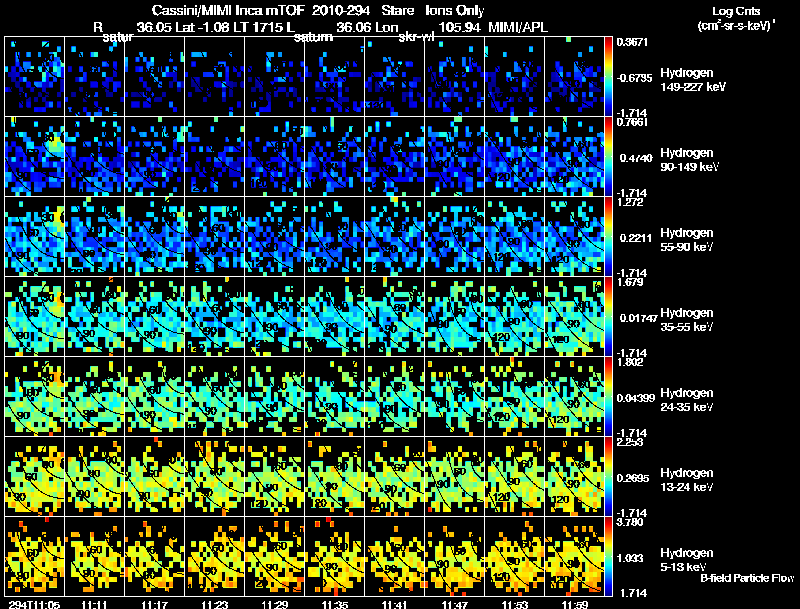Open the 149-227 keV panel at 294T11:05
Image resolution: width=800 pixels, height=609 pixels.
pos(34,77)
